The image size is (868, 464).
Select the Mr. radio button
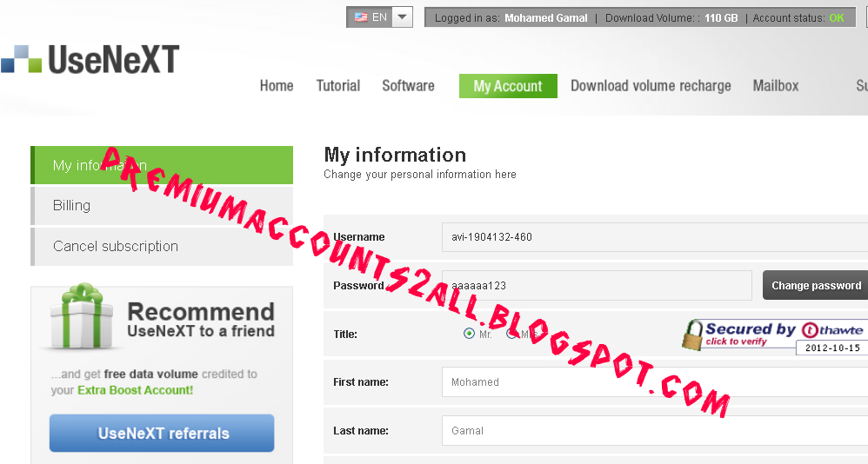[x=469, y=334]
